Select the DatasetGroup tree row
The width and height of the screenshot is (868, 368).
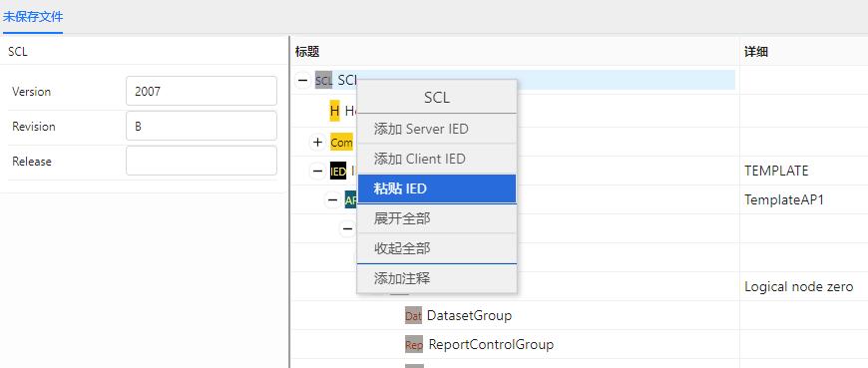pos(470,315)
